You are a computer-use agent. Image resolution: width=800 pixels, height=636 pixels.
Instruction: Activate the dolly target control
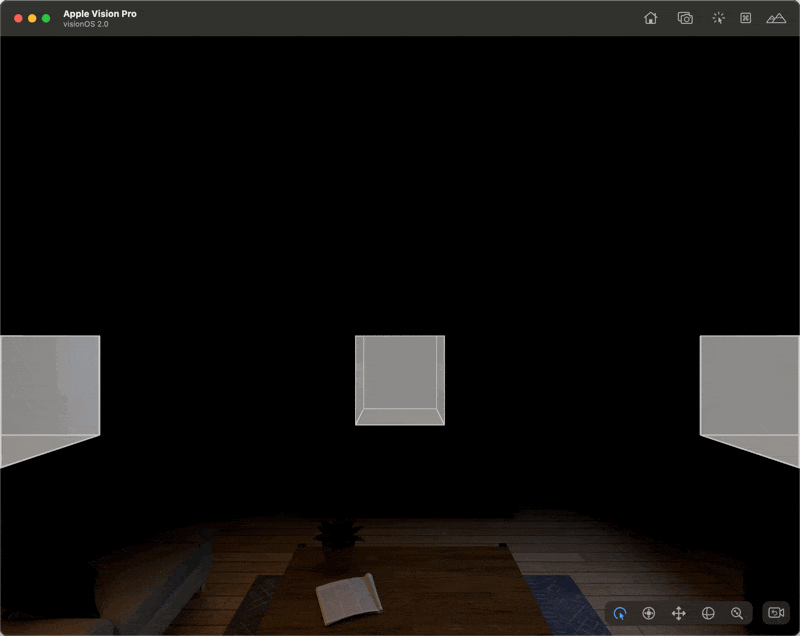[648, 613]
